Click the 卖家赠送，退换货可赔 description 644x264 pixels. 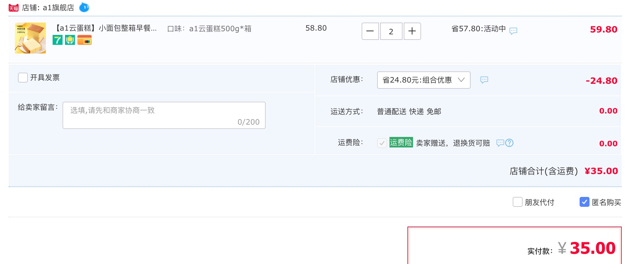coord(453,143)
